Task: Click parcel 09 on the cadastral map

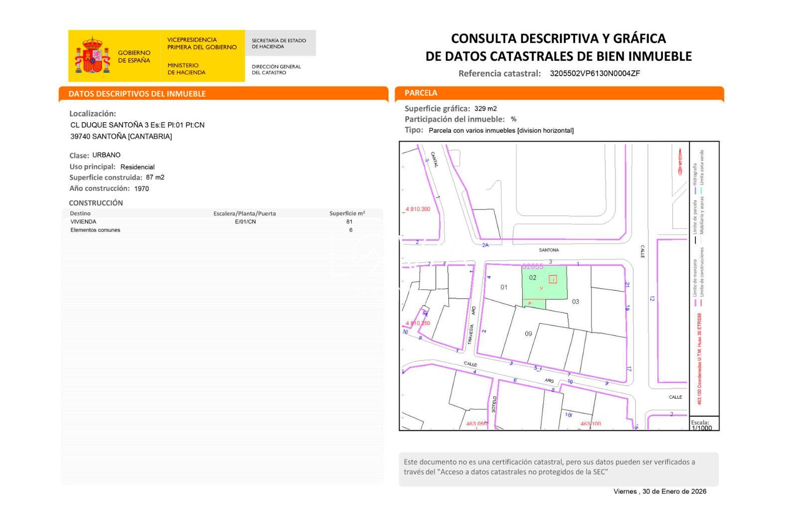Action: 528,334
